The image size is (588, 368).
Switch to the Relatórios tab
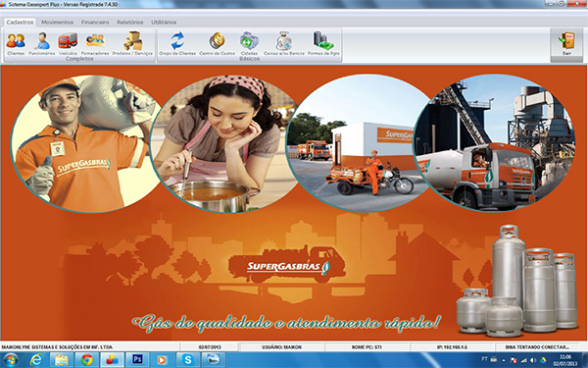(x=130, y=23)
